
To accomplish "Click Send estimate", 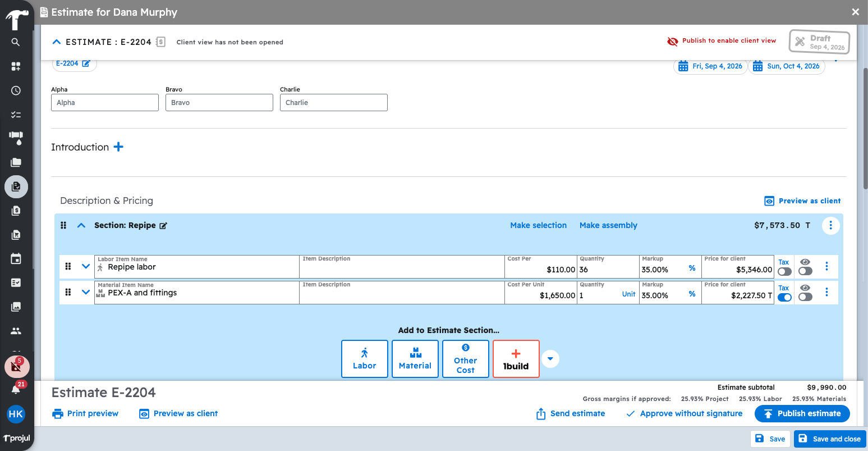I will (571, 413).
